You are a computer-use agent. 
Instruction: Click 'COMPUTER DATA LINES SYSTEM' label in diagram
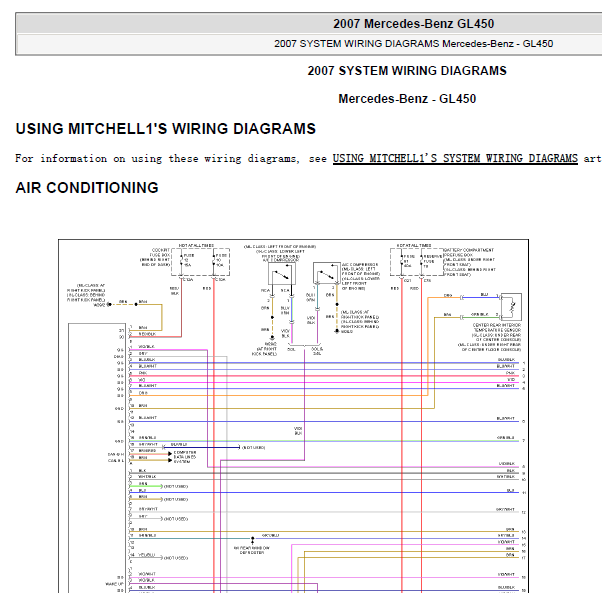[x=185, y=457]
